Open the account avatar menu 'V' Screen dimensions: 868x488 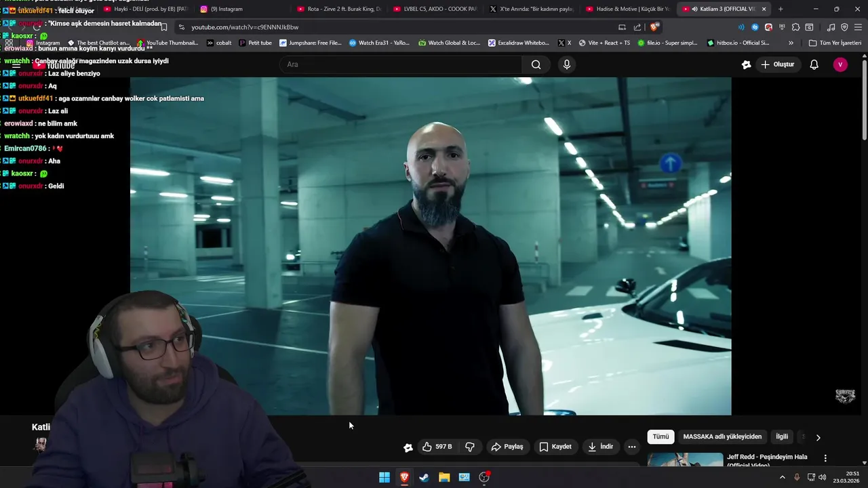840,64
